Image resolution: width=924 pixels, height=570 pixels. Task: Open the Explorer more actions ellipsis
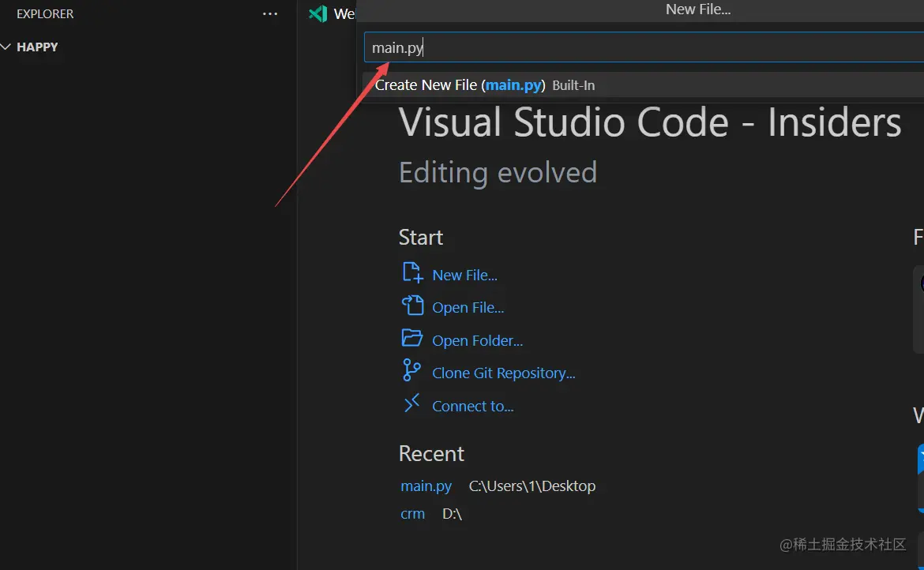pos(270,13)
